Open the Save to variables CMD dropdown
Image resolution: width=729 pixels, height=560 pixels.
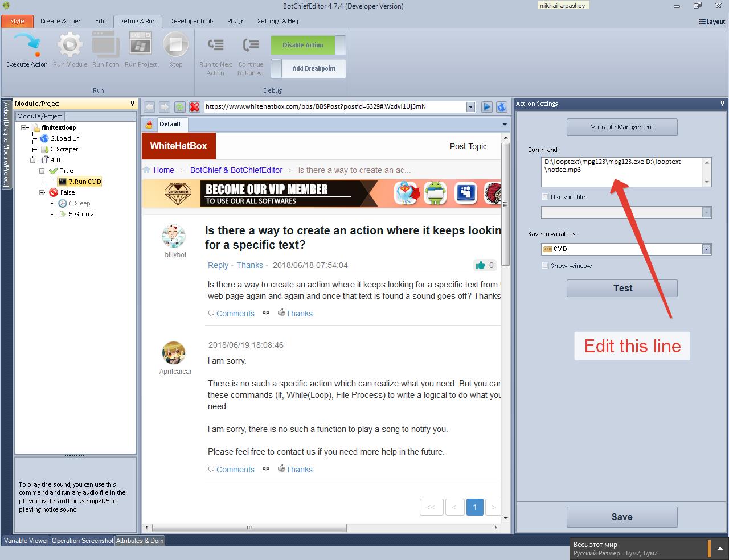click(x=706, y=249)
